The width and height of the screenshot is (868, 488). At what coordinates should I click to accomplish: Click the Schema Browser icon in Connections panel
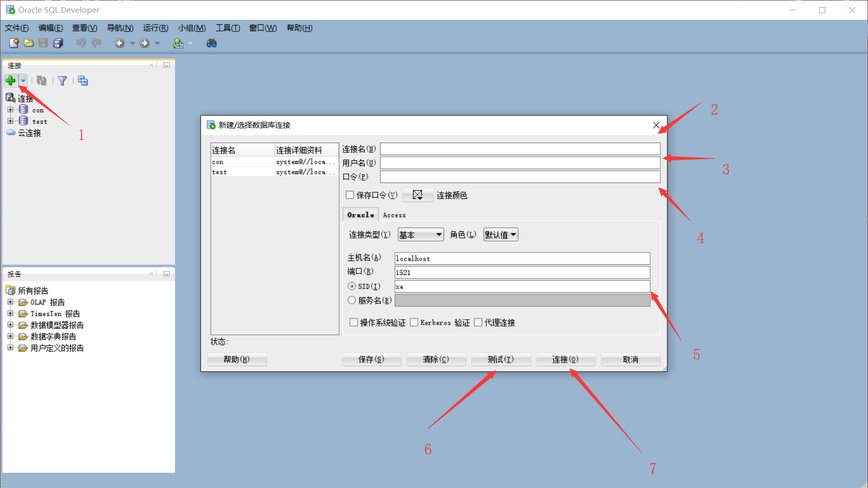point(83,81)
